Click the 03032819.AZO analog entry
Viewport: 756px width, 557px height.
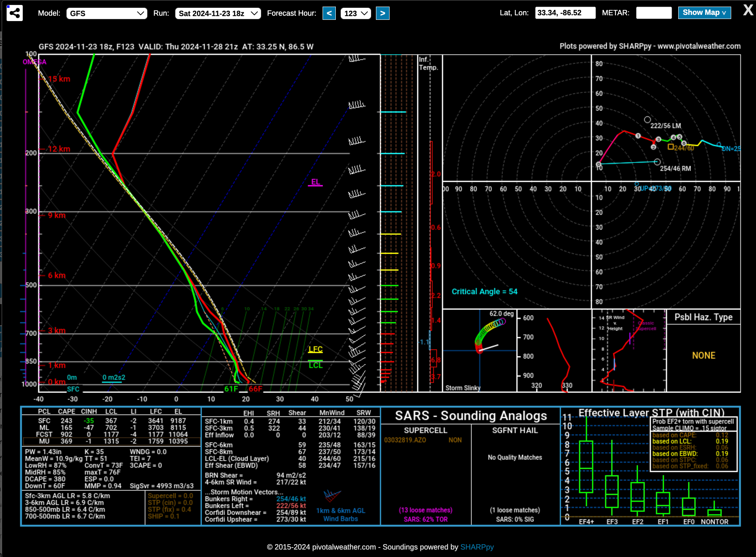click(x=405, y=440)
